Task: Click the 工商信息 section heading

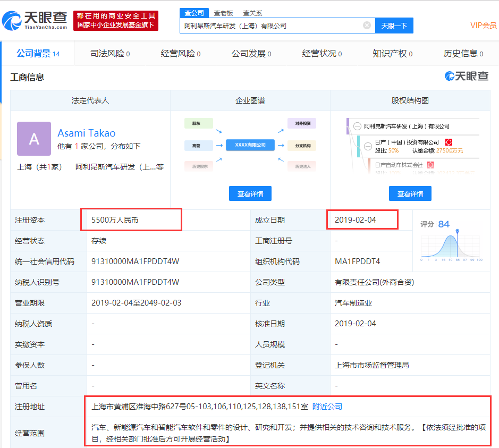Action: 27,77
